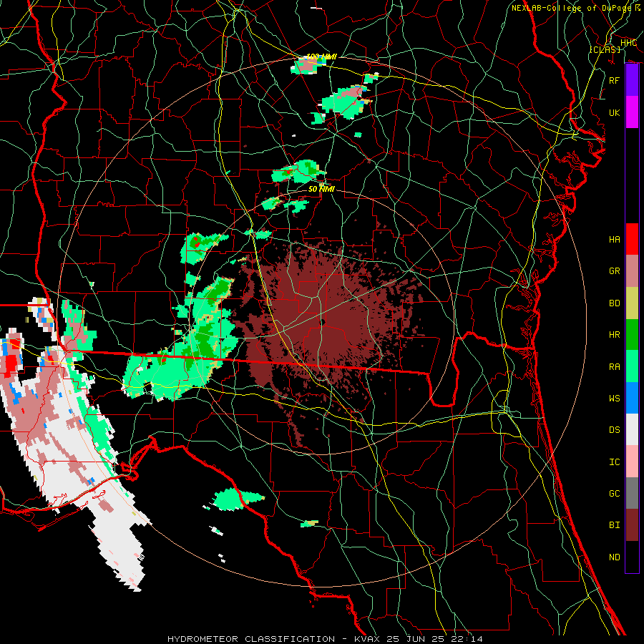Click the RA legend label
This screenshot has height=644, width=644.
coord(614,366)
